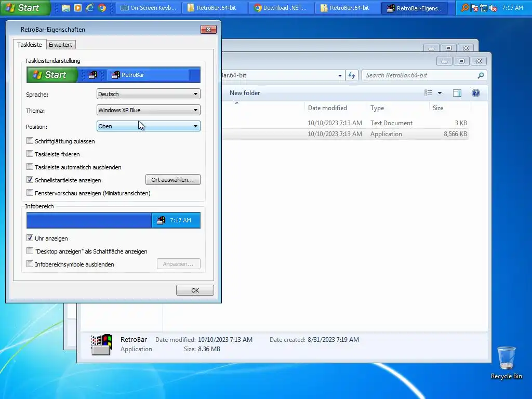Image resolution: width=532 pixels, height=399 pixels.
Task: Click 10/10/2023 7:13 AM date in details pane
Action: coord(225,340)
